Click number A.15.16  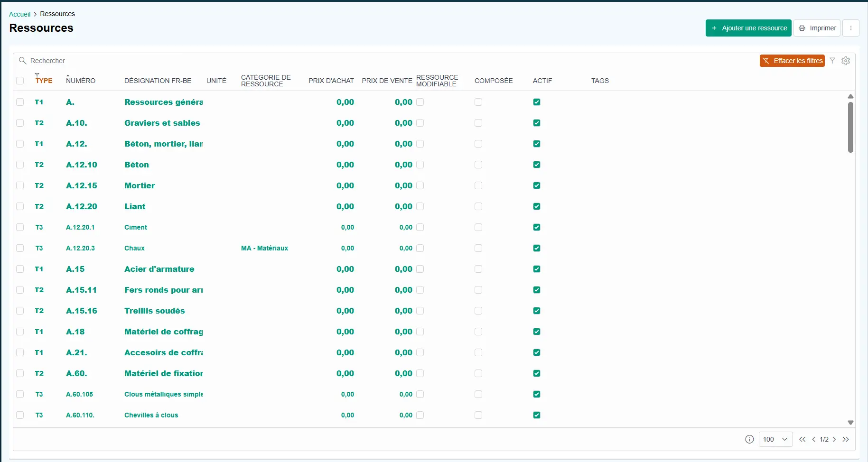click(x=82, y=311)
